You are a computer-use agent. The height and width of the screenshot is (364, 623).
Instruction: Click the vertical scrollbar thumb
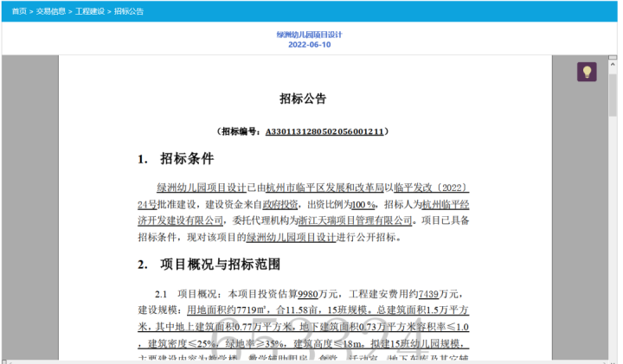[613, 94]
